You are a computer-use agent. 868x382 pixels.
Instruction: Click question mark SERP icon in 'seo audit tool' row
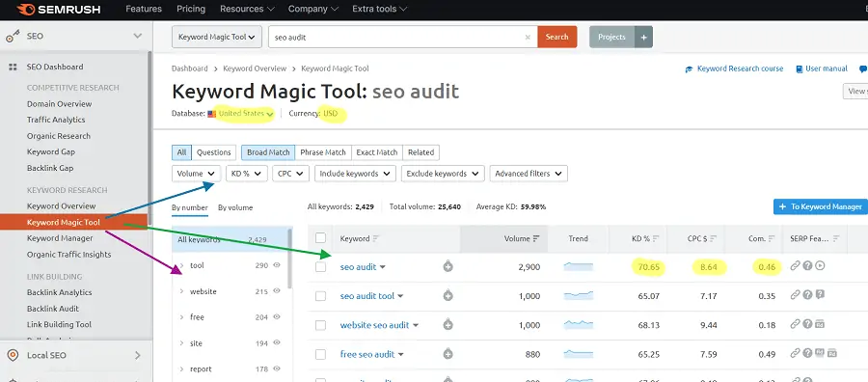click(807, 295)
